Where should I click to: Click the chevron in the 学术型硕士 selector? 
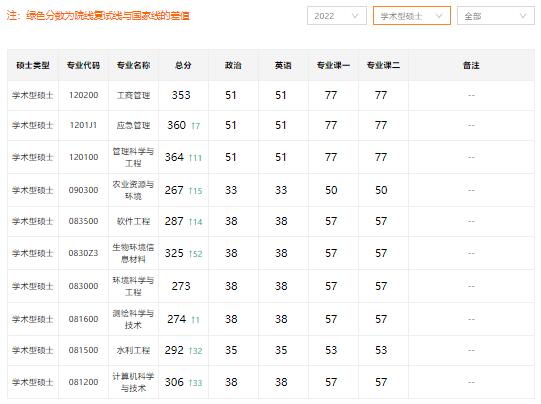(439, 16)
